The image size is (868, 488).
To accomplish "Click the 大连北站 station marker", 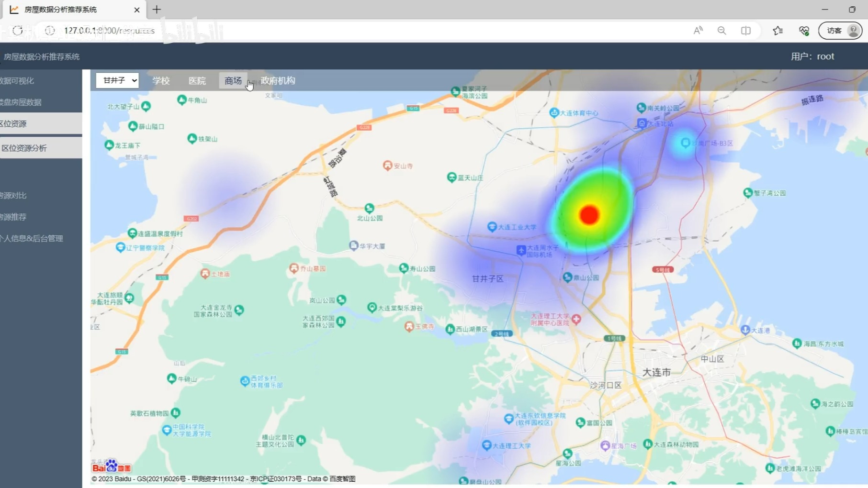I will 642,123.
